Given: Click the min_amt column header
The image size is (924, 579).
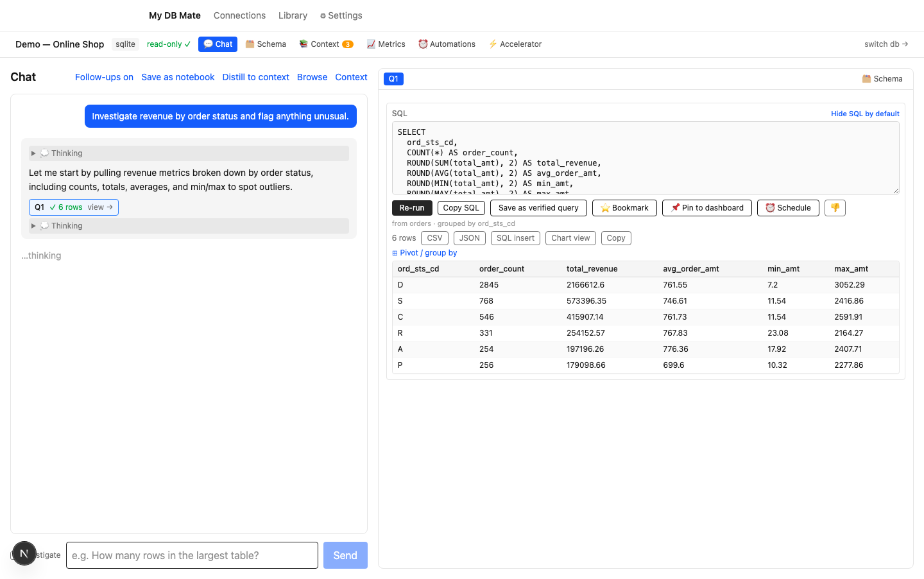Looking at the screenshot, I should 783,269.
